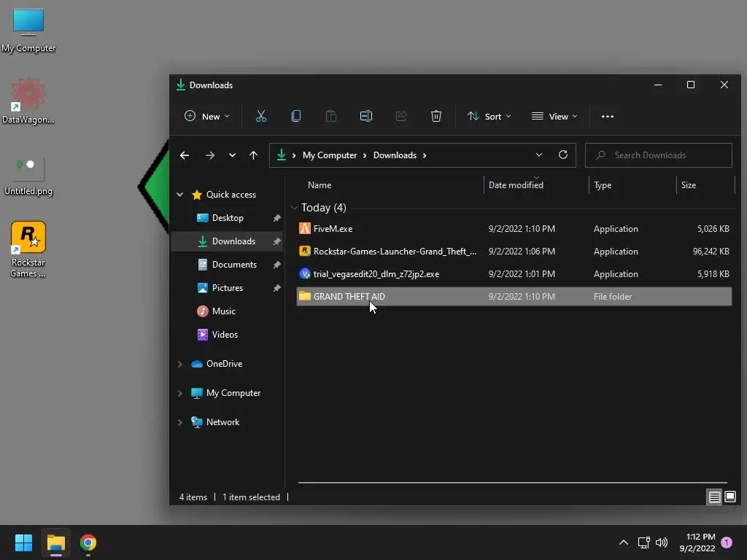Go forward with the right arrow
Screen dimensions: 747x560
click(x=209, y=155)
